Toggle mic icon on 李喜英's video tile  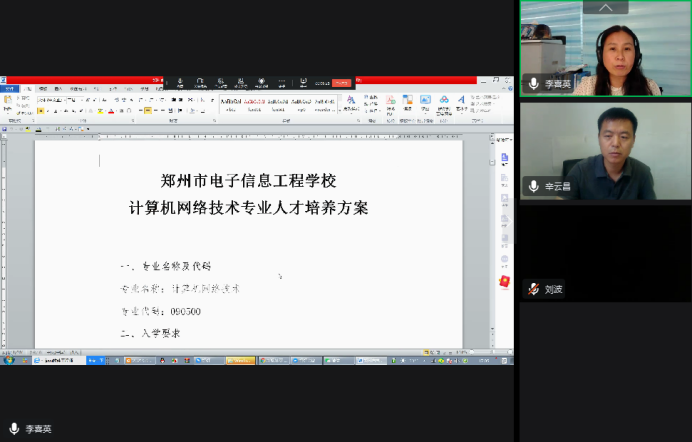tap(534, 84)
